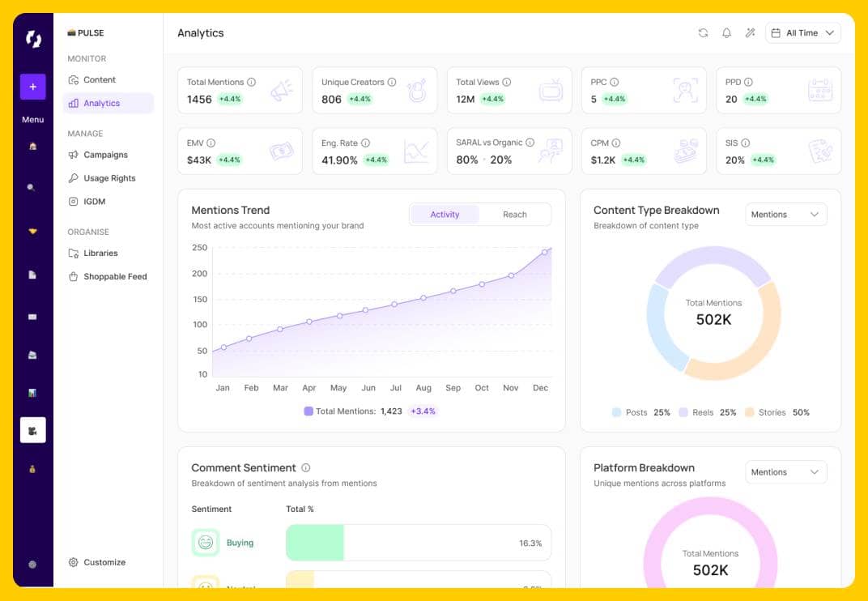Click the Menu label in dark rail
This screenshot has width=868, height=601.
point(32,120)
